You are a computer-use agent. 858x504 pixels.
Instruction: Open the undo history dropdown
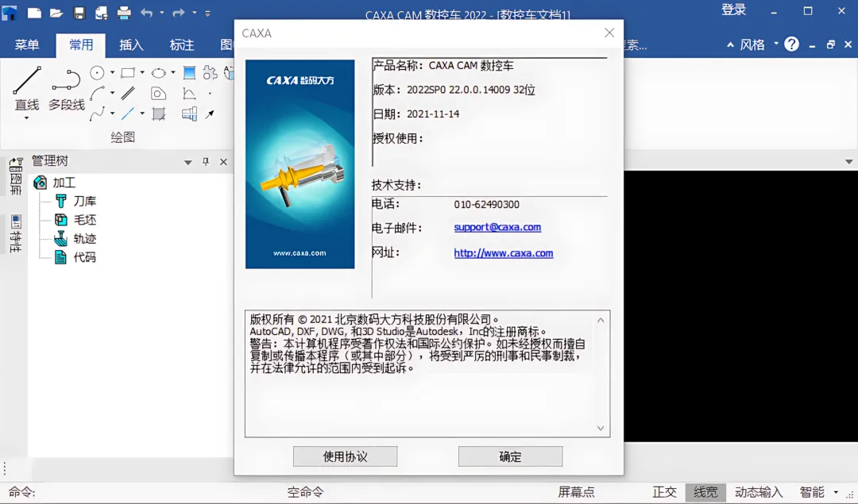coord(161,13)
